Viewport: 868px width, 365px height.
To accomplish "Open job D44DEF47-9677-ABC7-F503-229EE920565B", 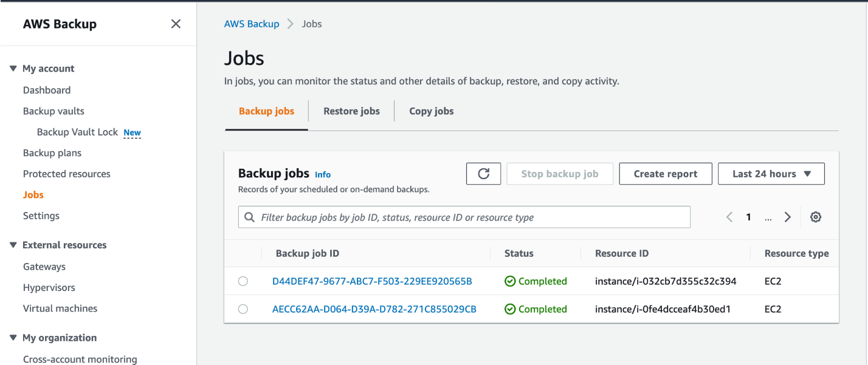I will coord(372,281).
